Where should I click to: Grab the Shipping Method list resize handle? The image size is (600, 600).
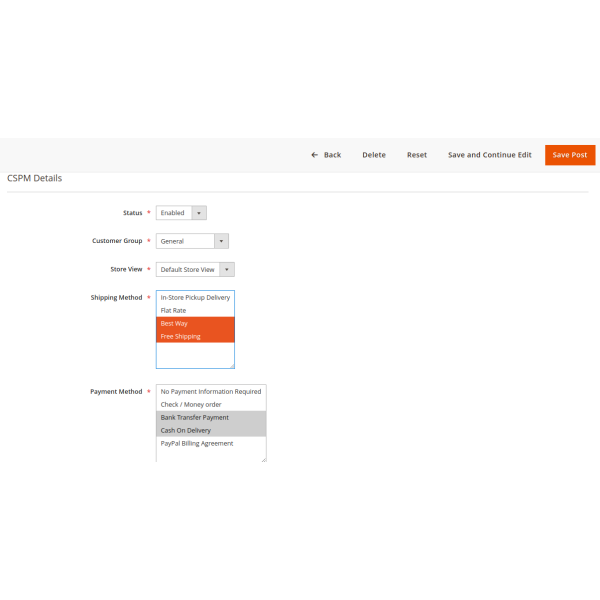pos(231,365)
